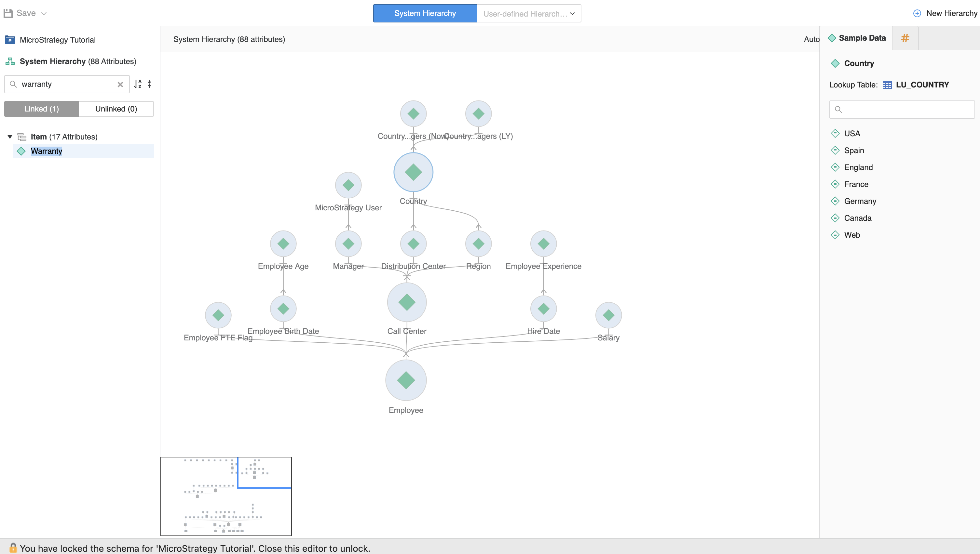Viewport: 980px width, 554px height.
Task: Click the Salary attribute node
Action: (608, 315)
